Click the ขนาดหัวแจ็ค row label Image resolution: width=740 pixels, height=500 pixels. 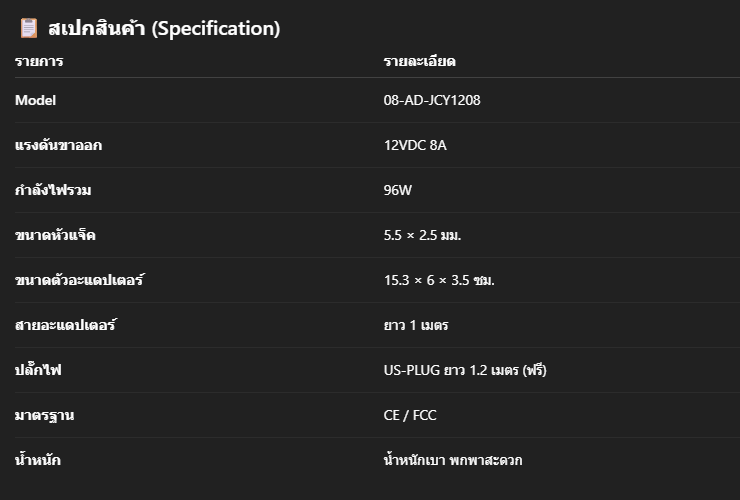pos(55,235)
